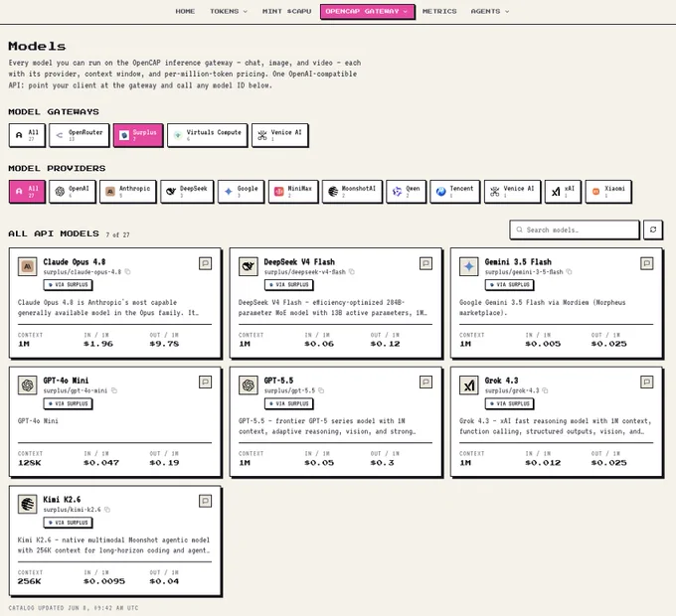Screen dimensions: 676x616
Task: Copy the surplus/claude-opus-4.8 model ID
Action: (x=127, y=272)
